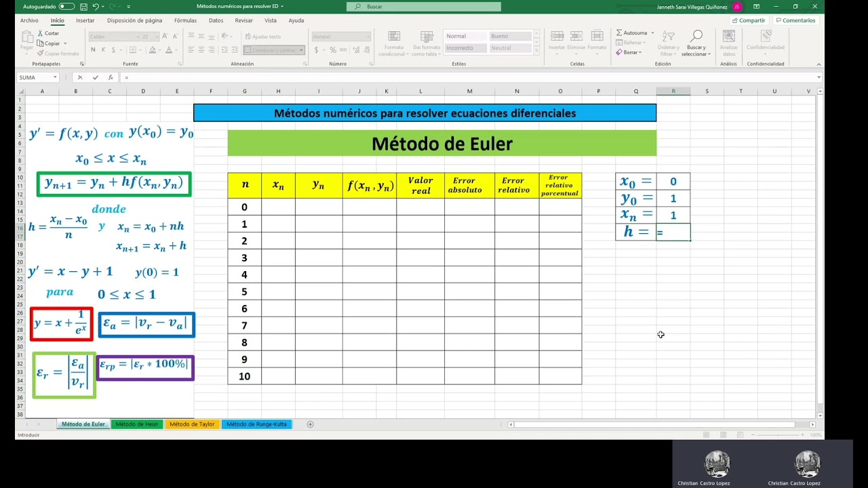Viewport: 868px width, 488px height.
Task: Expand the cell styles gallery
Action: point(537,49)
